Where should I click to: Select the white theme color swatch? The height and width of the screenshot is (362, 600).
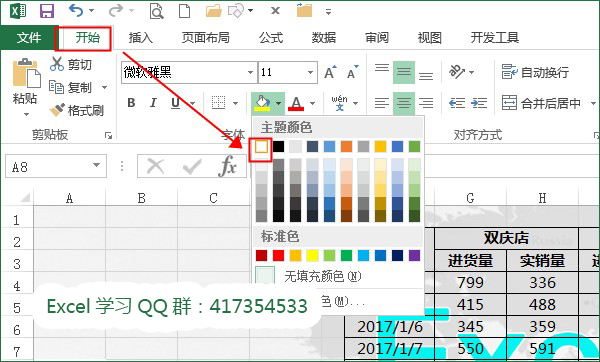pos(261,146)
